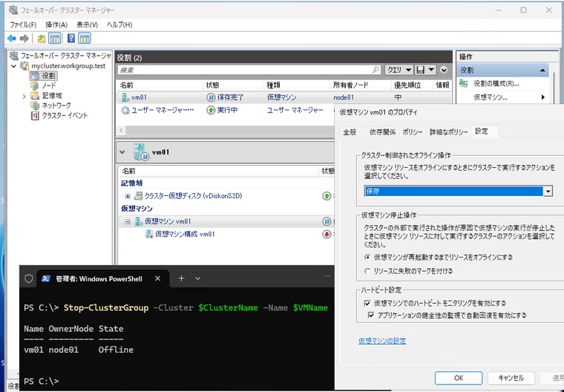The image size is (564, 392).
Task: Open the ヘルプ(H) menu
Action: coord(119,24)
